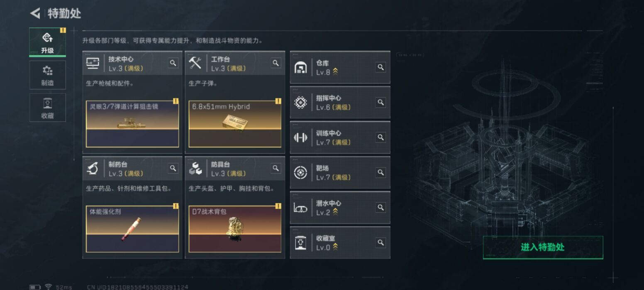Open the magnifier on 技术中心 card

(173, 63)
